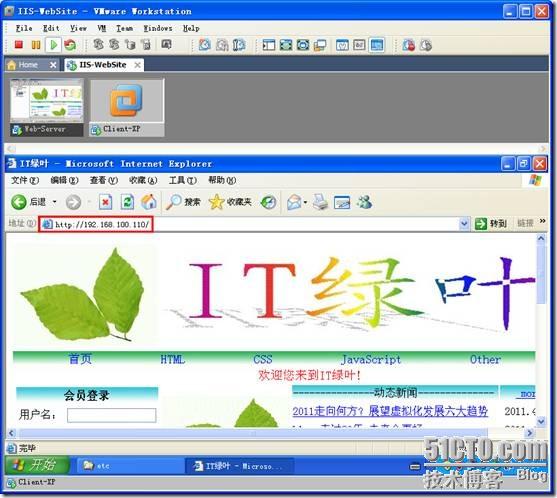Open the address bar dropdown arrow

point(464,224)
